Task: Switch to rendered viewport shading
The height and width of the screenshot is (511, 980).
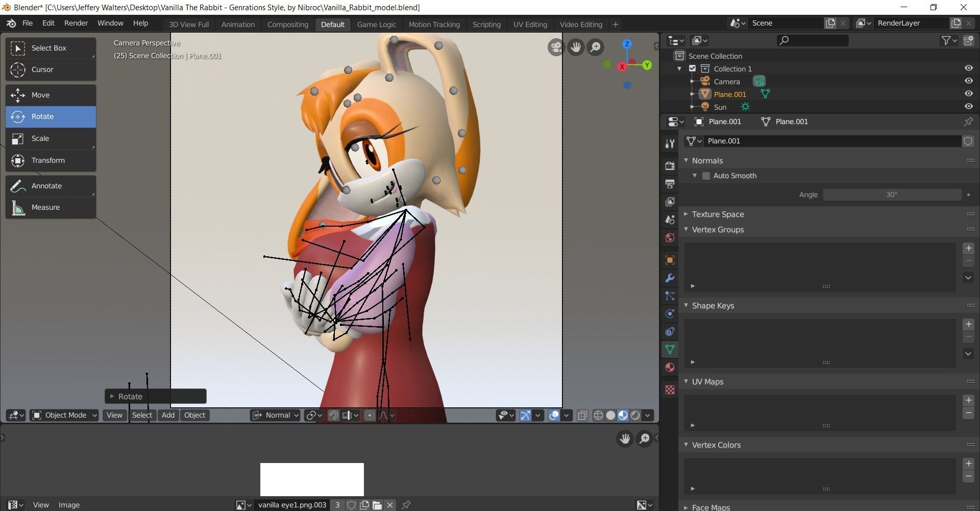Action: click(635, 416)
